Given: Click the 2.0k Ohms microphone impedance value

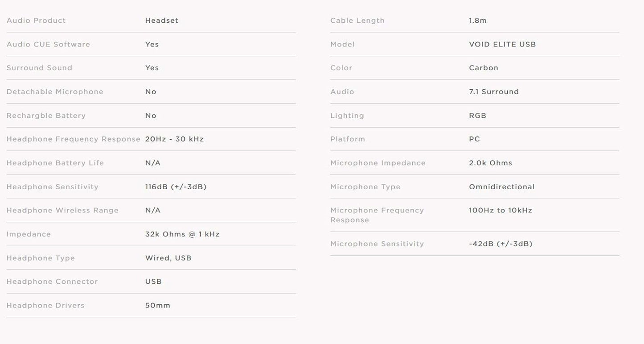Looking at the screenshot, I should tap(491, 163).
